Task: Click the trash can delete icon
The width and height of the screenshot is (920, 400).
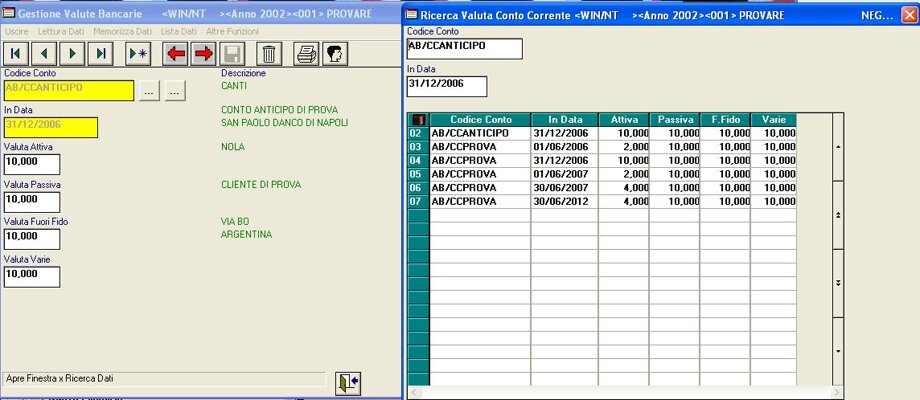Action: (x=269, y=54)
